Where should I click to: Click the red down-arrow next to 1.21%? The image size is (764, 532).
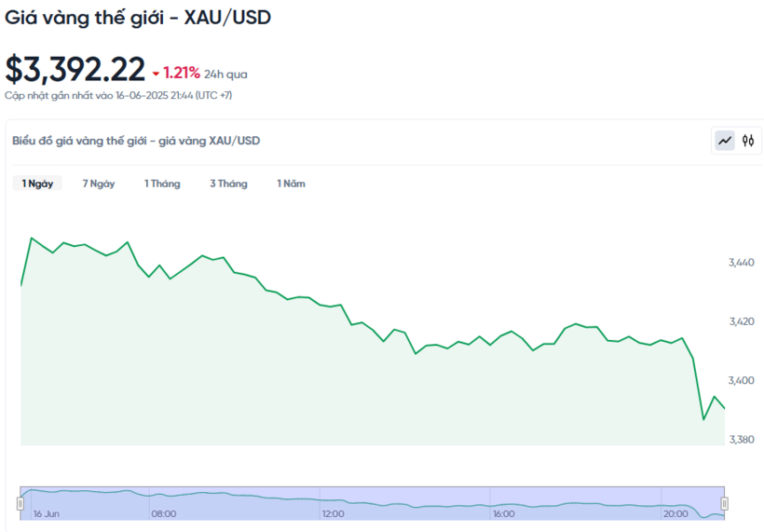[156, 73]
